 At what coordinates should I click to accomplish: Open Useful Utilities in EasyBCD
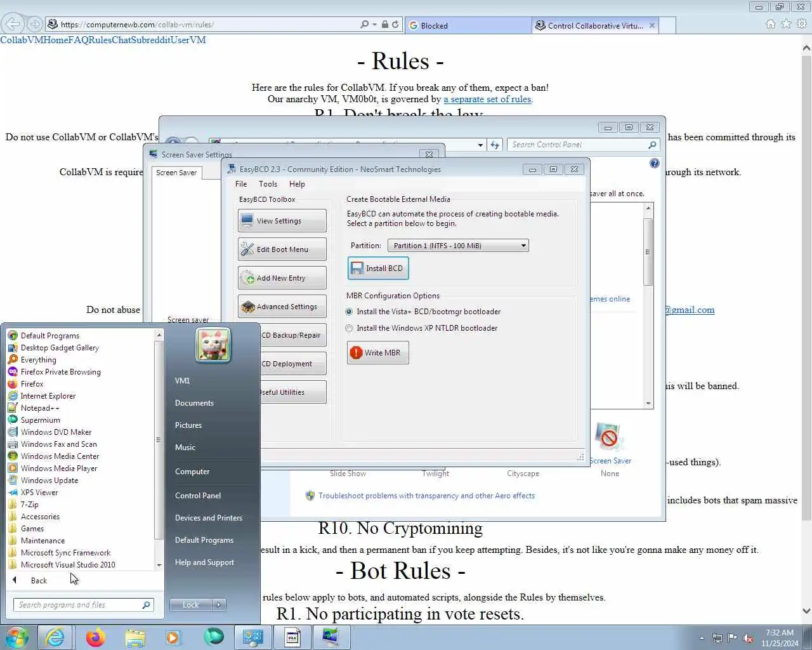pos(293,392)
